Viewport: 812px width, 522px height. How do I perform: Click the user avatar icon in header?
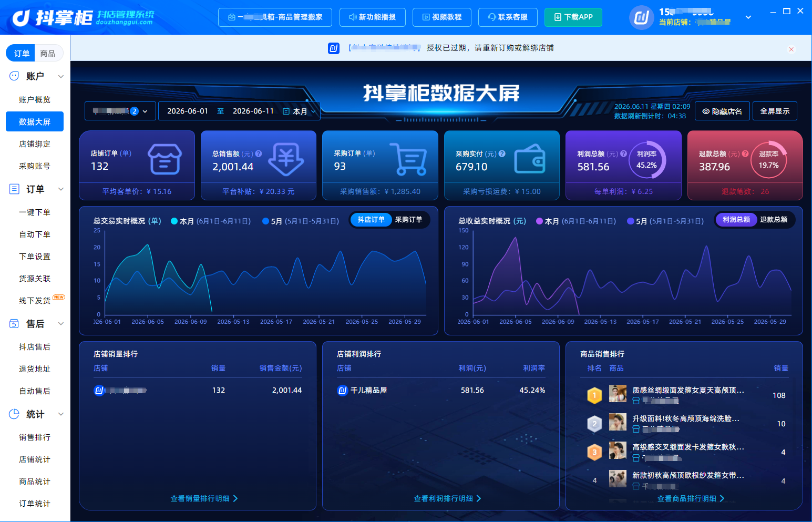coord(641,17)
